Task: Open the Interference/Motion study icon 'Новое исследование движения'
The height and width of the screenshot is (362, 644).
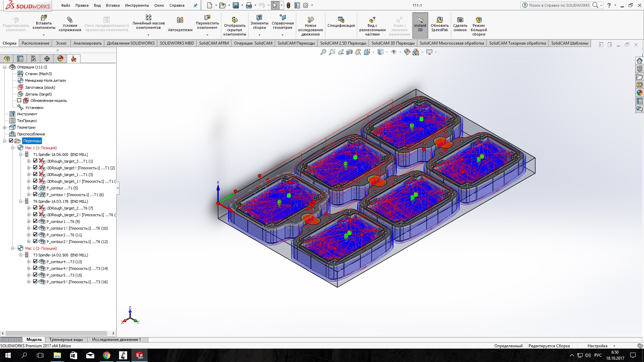Action: pyautogui.click(x=310, y=20)
